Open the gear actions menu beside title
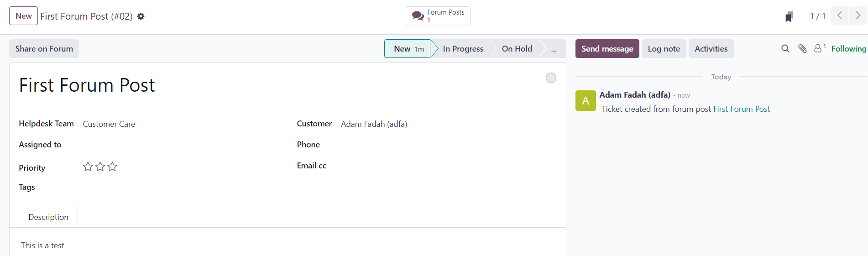This screenshot has width=868, height=256. point(141,16)
